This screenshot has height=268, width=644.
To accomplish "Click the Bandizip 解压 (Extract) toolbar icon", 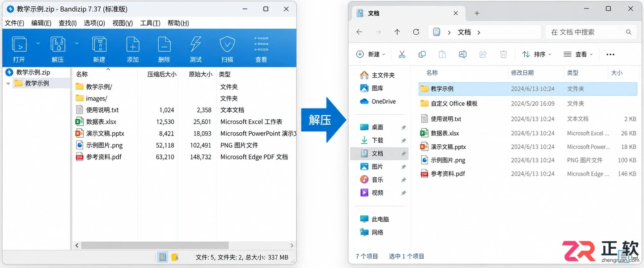I will click(58, 45).
